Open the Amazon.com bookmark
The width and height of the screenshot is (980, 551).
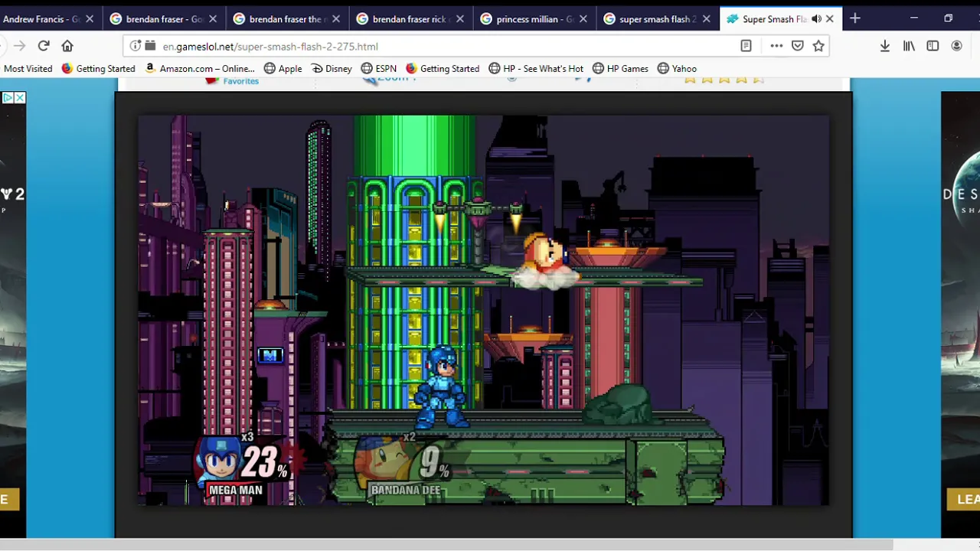coord(200,68)
